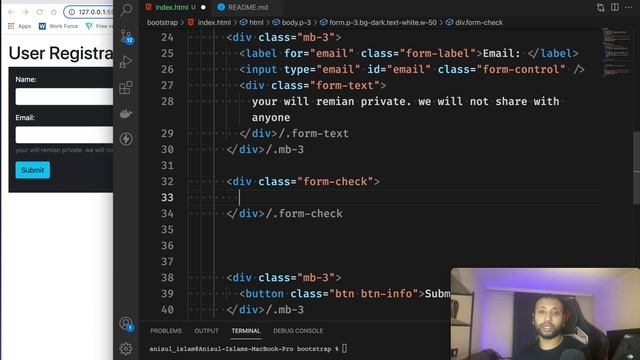
Task: Open the OUTPUT panel tab
Action: coord(206,331)
